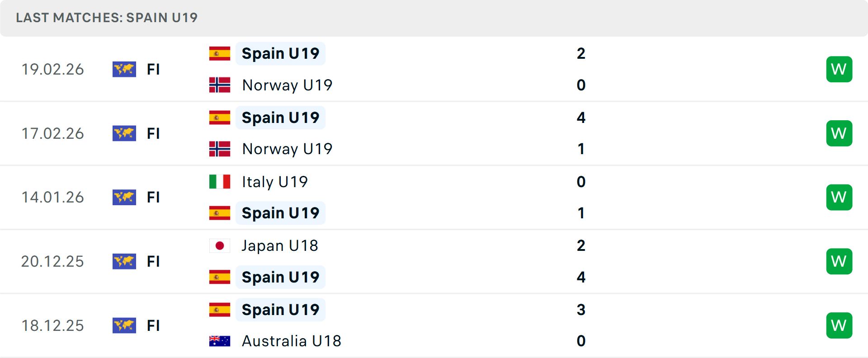Click Norway's flag in the 19.02.26 match
This screenshot has height=358, width=868.
click(x=220, y=85)
